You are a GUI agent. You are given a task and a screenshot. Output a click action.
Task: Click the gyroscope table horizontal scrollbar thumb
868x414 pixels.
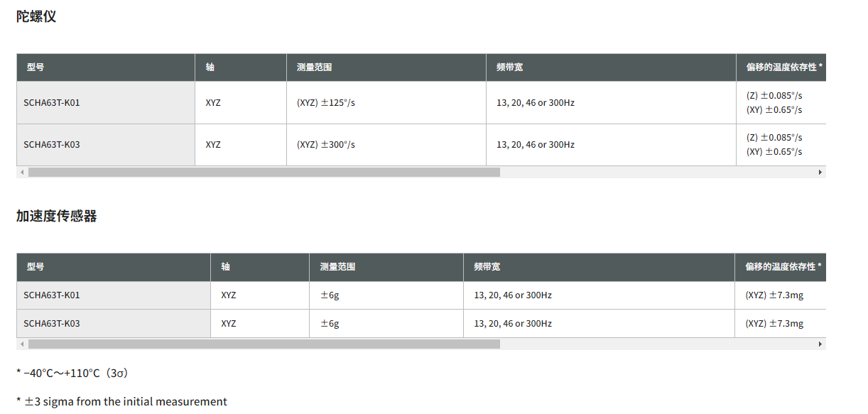point(264,172)
